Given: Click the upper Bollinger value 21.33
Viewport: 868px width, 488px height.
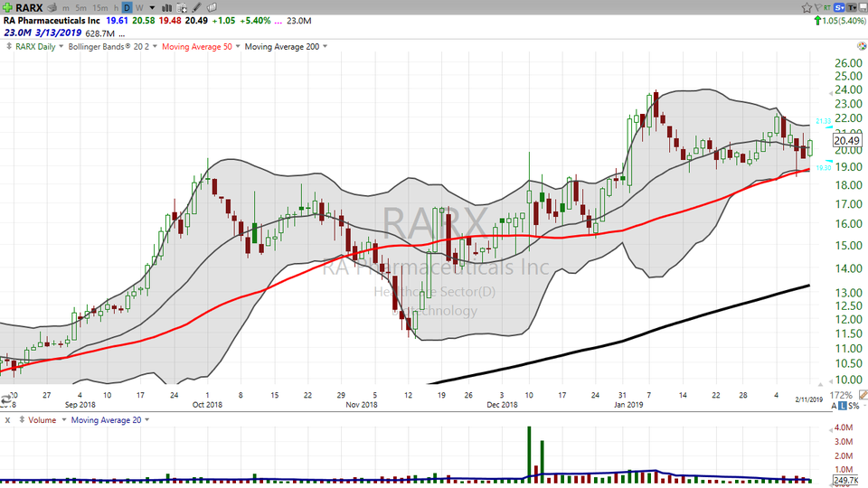Looking at the screenshot, I should tap(823, 121).
